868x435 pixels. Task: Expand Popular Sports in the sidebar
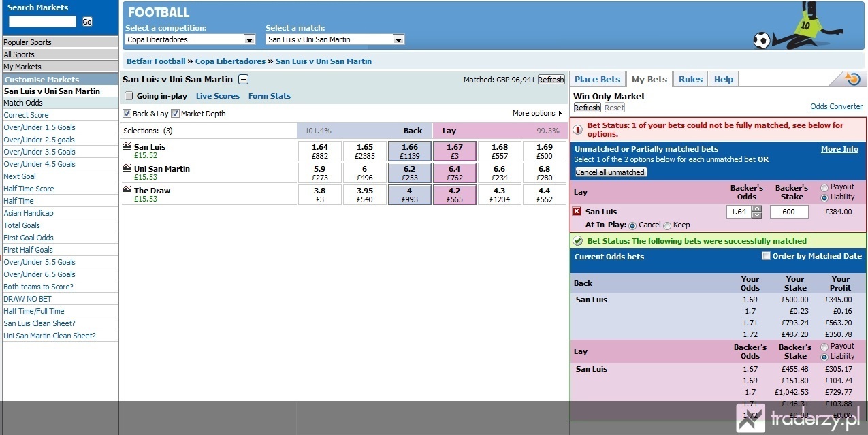[60, 42]
